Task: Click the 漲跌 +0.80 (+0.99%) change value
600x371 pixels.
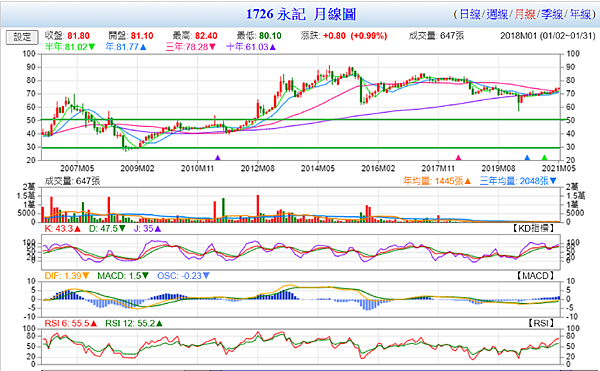Action: click(x=344, y=36)
